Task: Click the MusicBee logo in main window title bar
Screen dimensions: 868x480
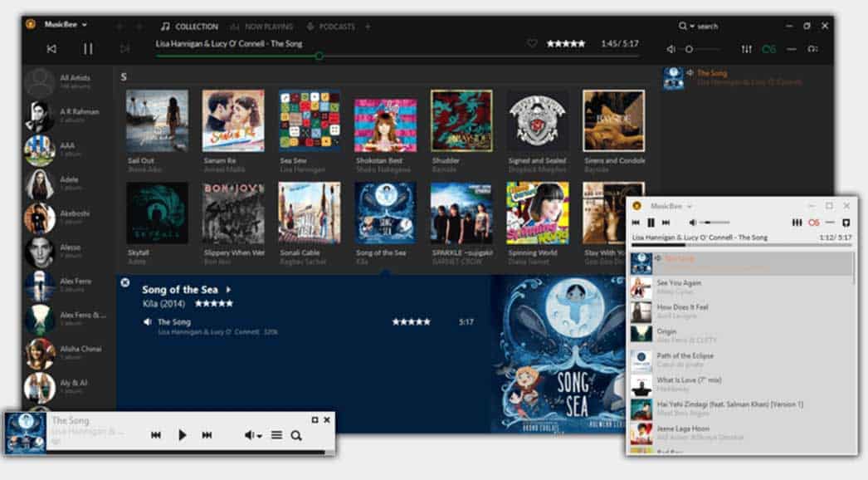Action: click(31, 24)
